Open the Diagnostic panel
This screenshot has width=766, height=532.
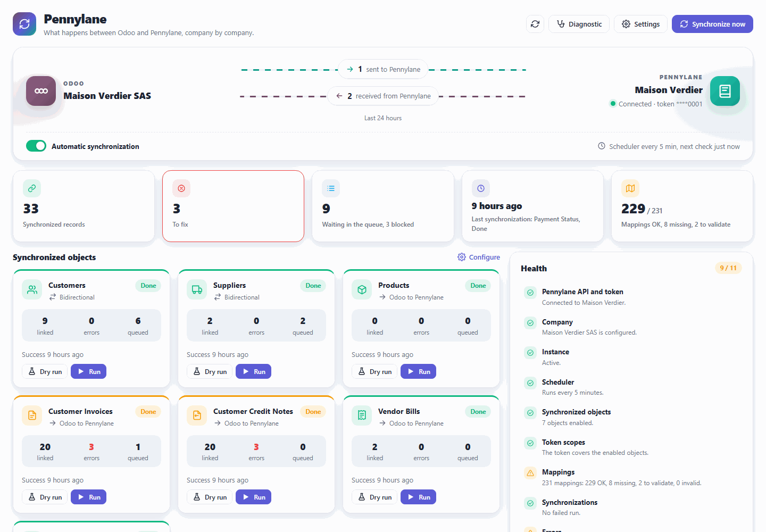[x=579, y=24]
